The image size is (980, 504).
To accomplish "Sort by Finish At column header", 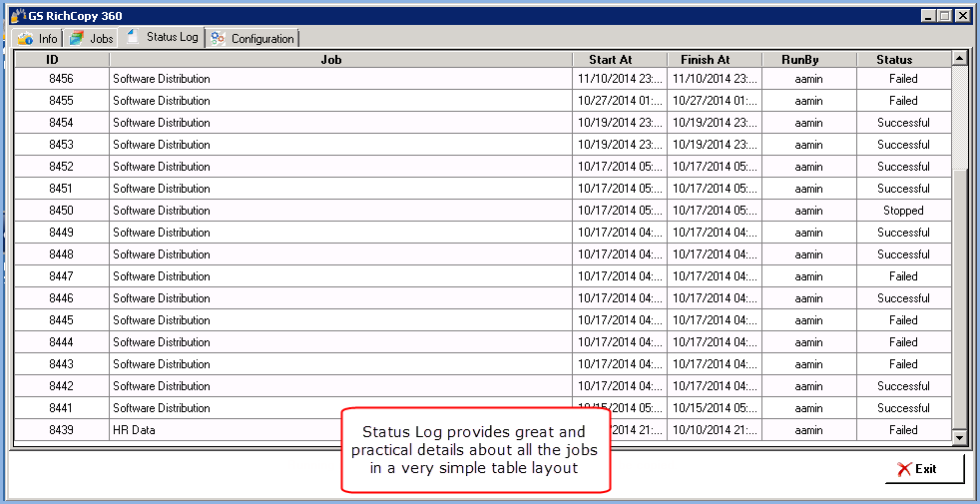I will pos(715,60).
